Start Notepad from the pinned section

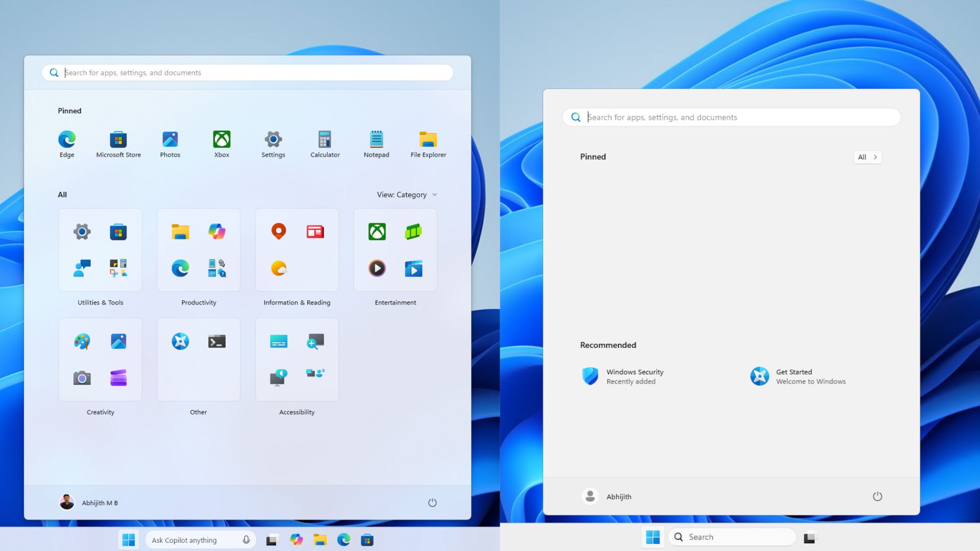click(376, 140)
